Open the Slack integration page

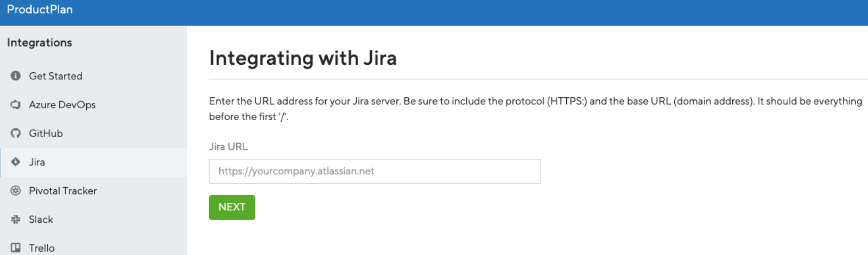tap(41, 220)
